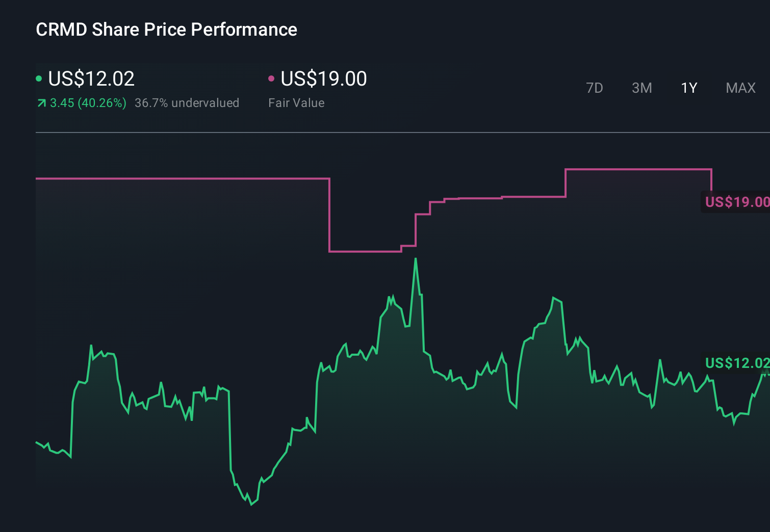Click the Fair Value caption text
The height and width of the screenshot is (532, 770).
click(x=296, y=102)
